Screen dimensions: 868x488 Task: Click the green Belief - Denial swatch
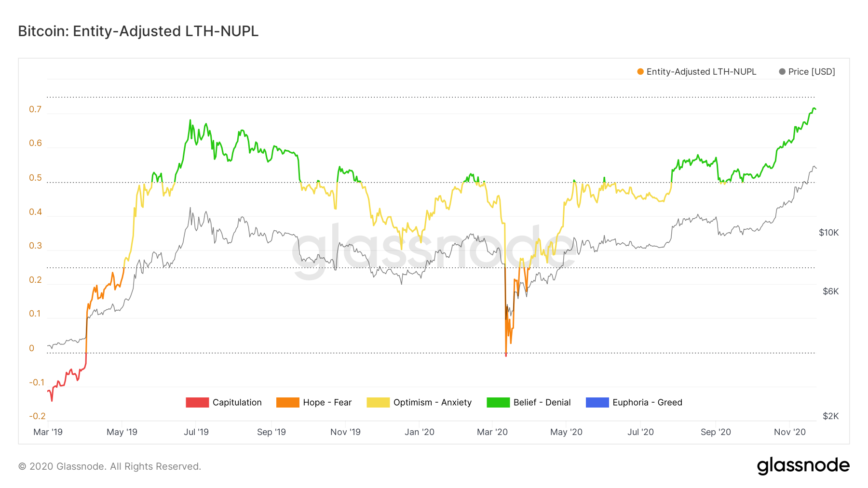[498, 402]
